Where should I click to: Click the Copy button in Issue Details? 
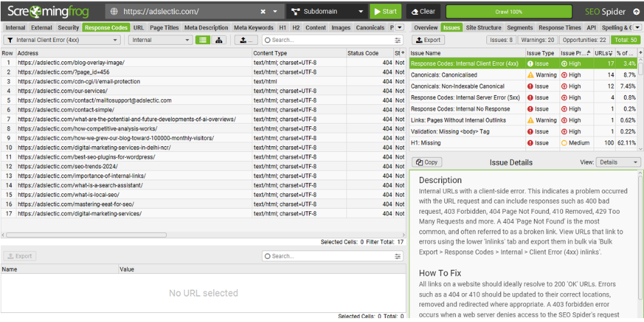(x=427, y=162)
